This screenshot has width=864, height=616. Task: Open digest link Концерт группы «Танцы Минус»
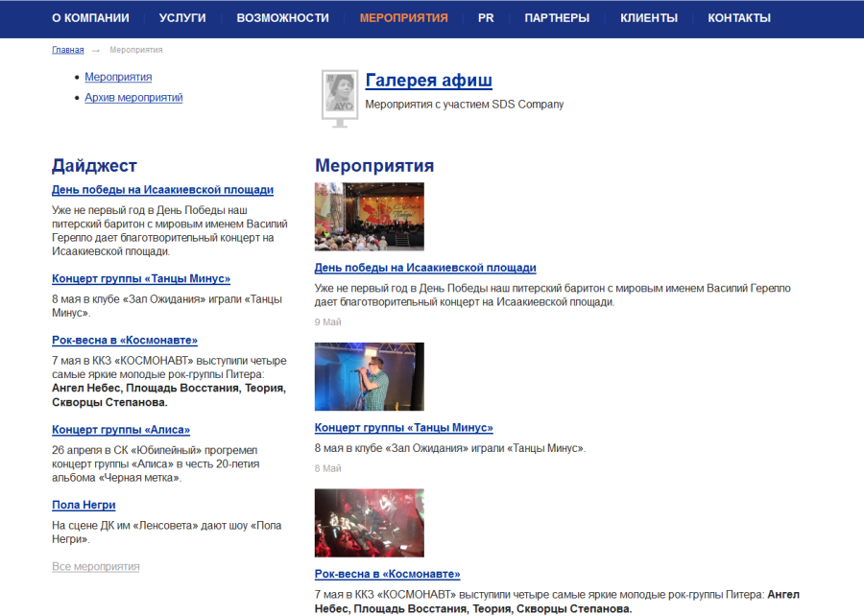pyautogui.click(x=141, y=278)
